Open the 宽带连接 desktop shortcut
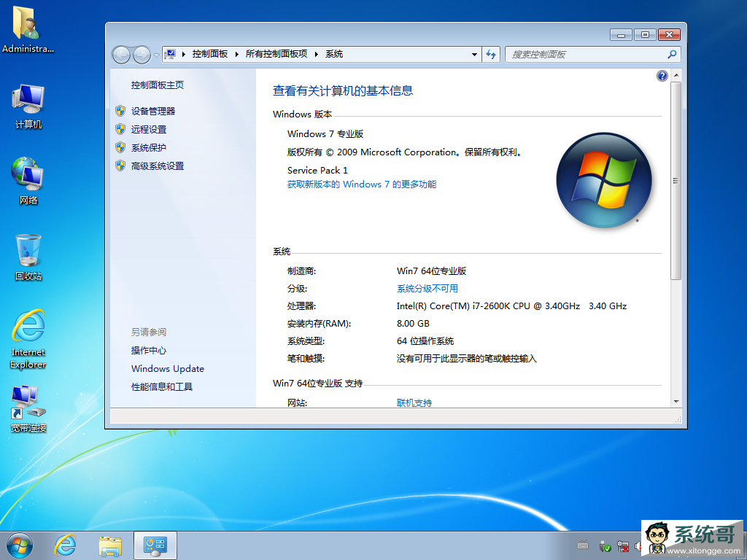Viewport: 747px width, 560px height. pos(28,408)
